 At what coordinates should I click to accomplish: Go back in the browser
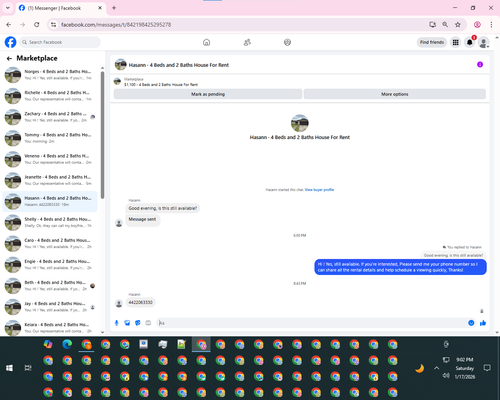click(9, 24)
